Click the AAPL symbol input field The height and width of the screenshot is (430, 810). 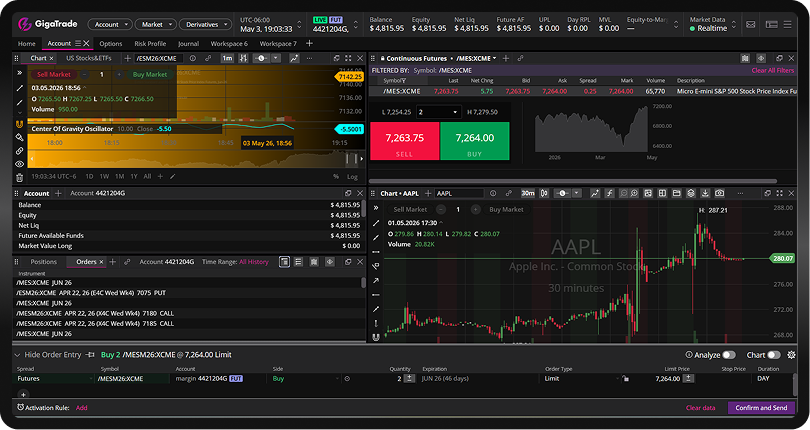coord(459,193)
